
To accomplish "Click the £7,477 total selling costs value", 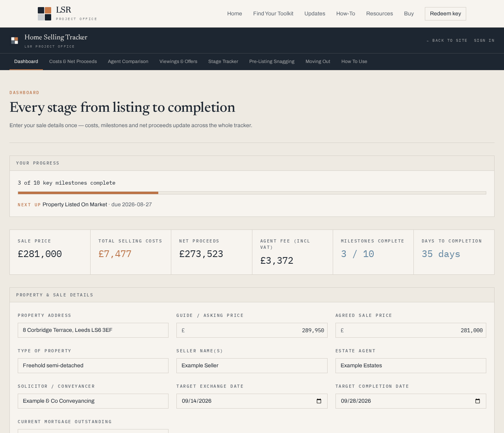I will tap(115, 254).
